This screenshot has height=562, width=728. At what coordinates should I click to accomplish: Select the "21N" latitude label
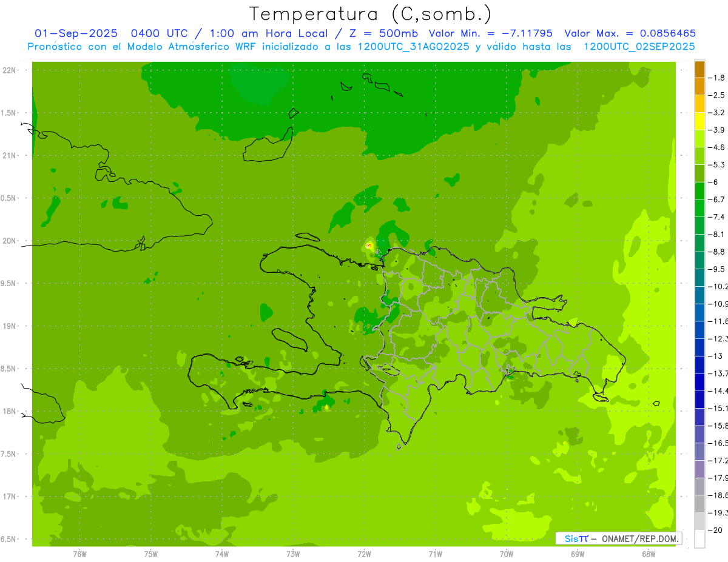coord(8,156)
